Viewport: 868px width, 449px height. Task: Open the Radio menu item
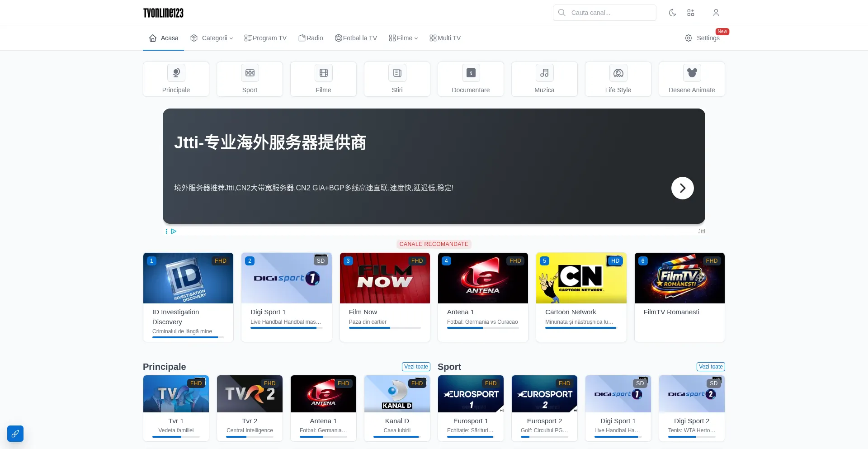click(311, 38)
